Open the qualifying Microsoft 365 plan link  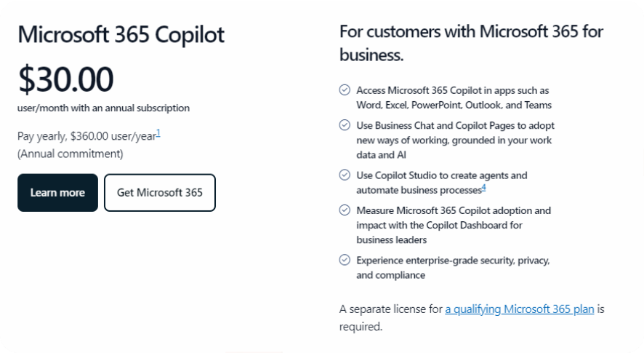point(520,309)
